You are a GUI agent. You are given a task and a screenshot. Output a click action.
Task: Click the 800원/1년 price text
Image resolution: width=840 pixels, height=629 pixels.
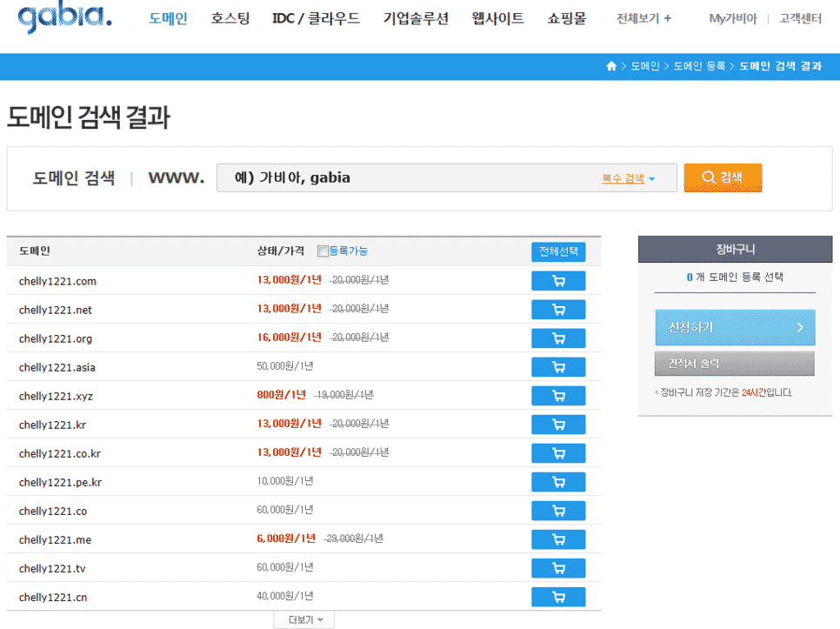(281, 395)
